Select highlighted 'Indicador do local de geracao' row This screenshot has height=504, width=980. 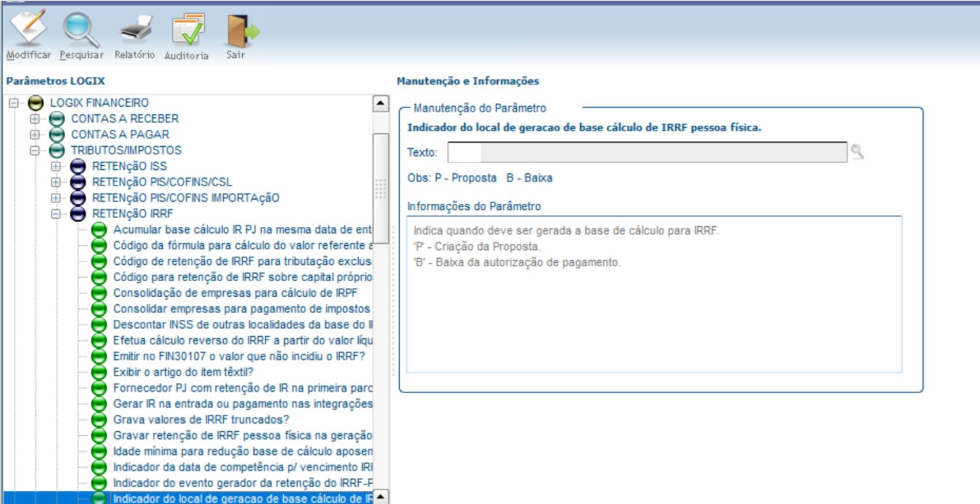[x=242, y=498]
